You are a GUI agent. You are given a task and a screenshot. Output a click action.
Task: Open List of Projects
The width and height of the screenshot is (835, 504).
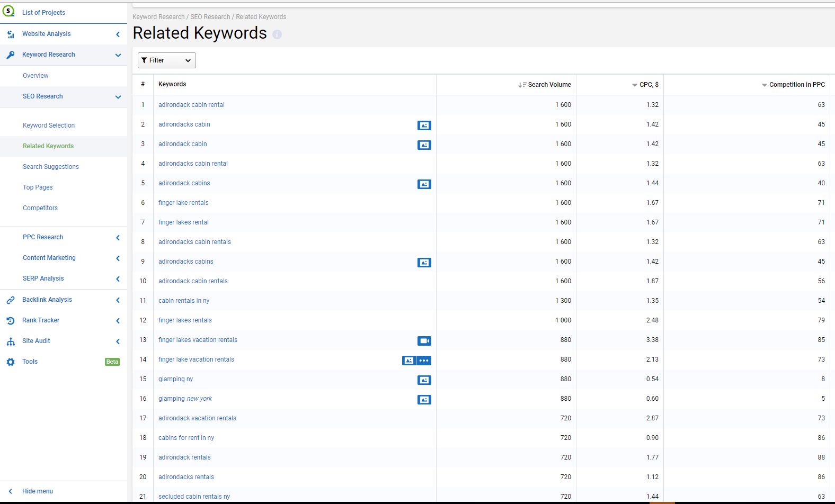44,13
